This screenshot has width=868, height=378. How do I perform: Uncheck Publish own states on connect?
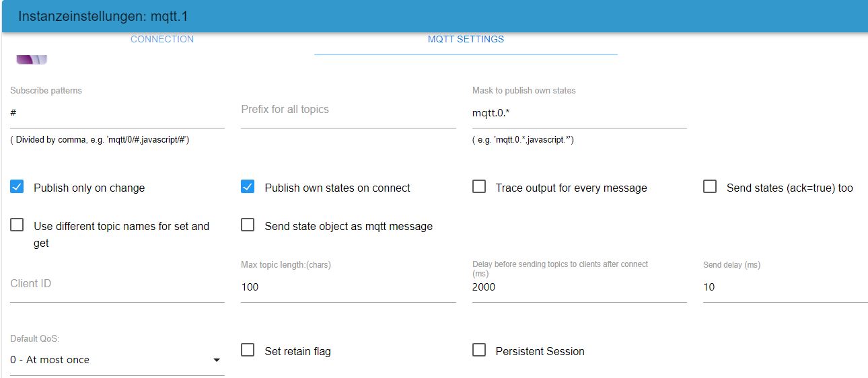click(x=248, y=187)
